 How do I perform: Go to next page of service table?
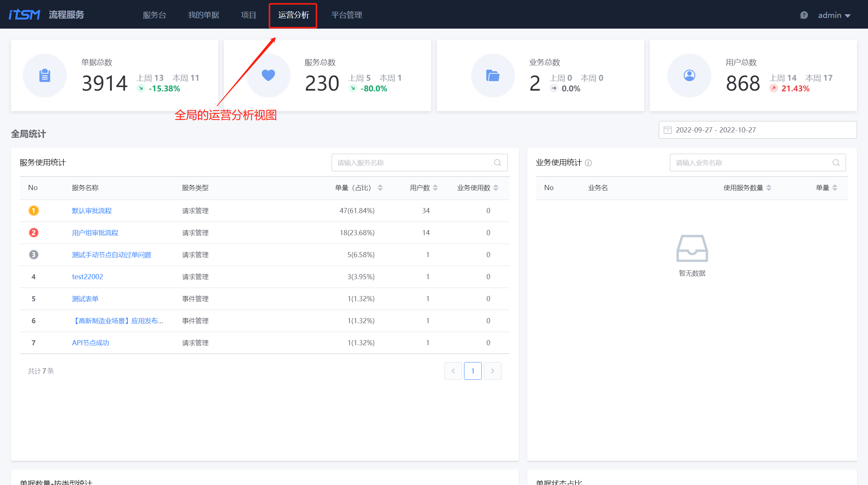point(492,371)
